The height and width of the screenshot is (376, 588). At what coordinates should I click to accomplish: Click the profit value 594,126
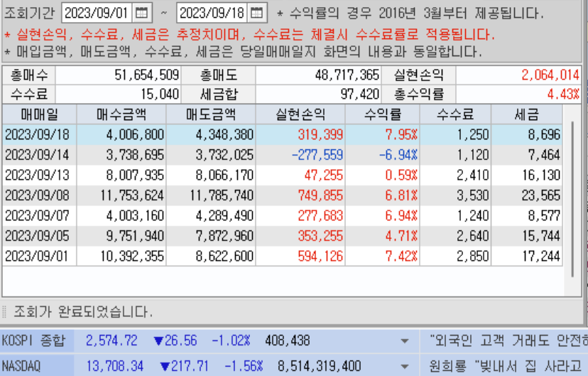[x=320, y=257]
